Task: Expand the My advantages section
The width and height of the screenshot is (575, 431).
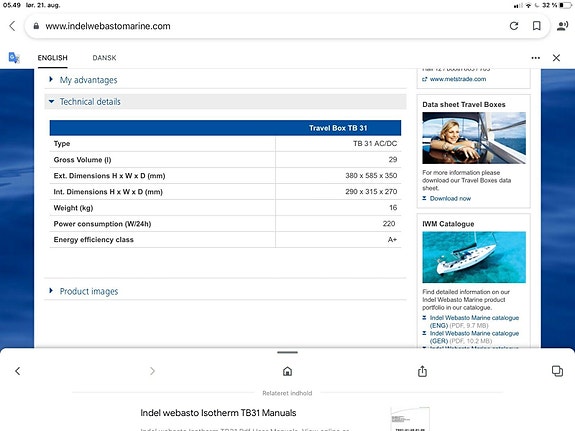Action: tap(88, 80)
